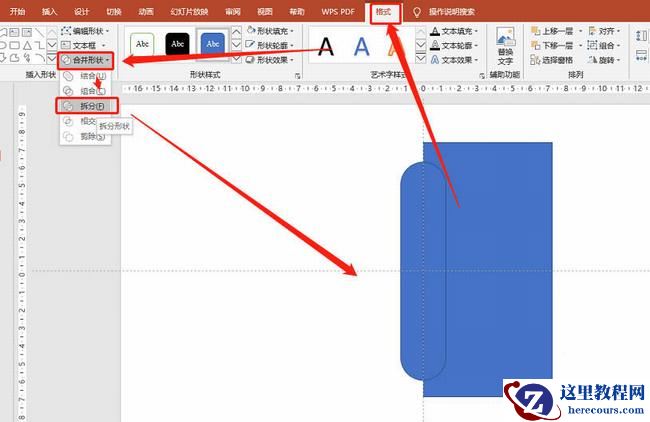650x422 pixels.
Task: Expand the 形状轮廓 dropdown arrow
Action: [292, 45]
